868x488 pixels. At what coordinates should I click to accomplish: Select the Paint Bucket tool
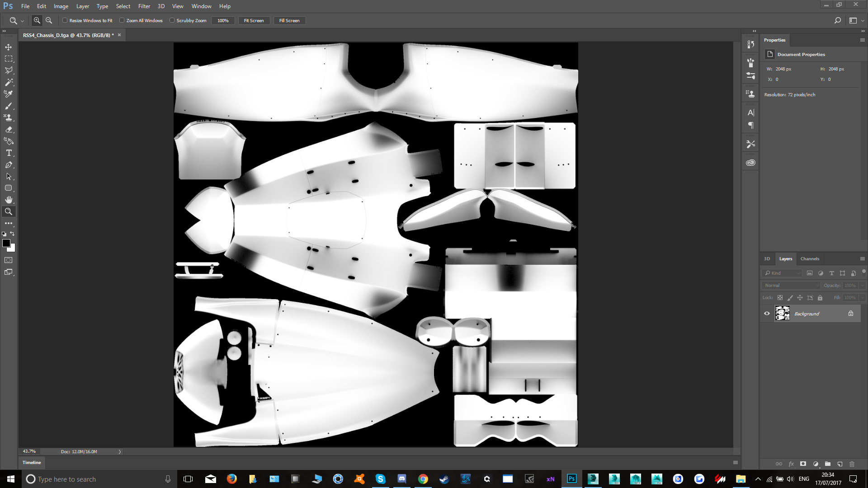[9, 141]
